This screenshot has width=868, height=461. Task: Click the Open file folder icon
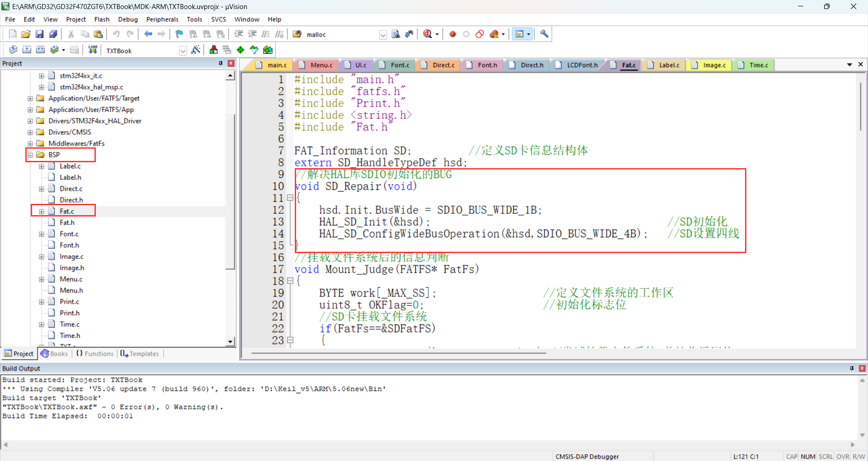point(26,34)
